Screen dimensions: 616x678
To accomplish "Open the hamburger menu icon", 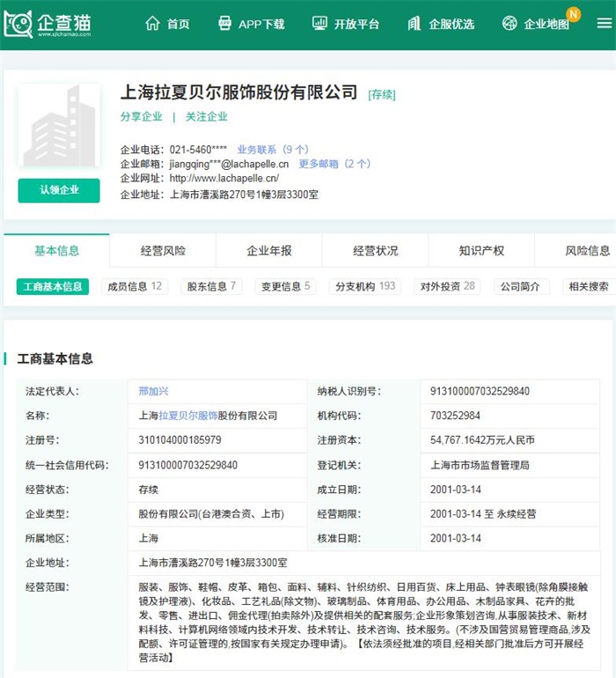I will (x=605, y=23).
